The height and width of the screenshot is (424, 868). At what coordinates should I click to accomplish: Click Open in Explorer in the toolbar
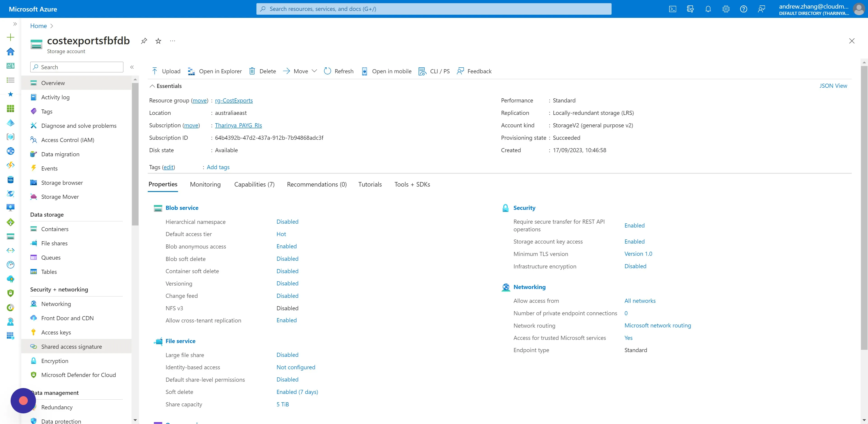(215, 71)
